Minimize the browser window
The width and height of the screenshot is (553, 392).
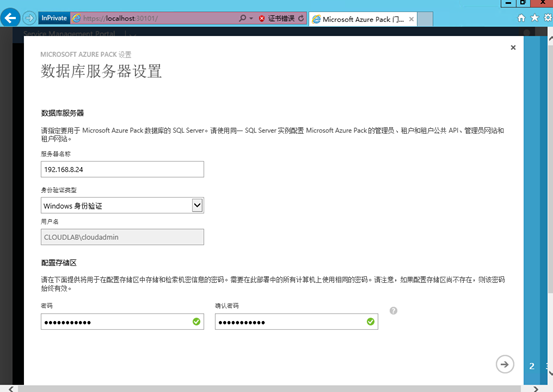[508, 3]
